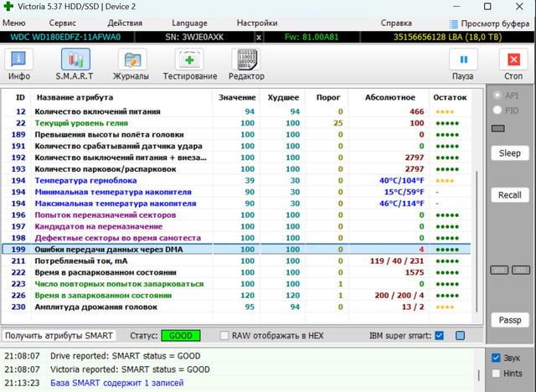Click the small gray indicator below PIO
This screenshot has height=392, width=536.
pos(498,128)
